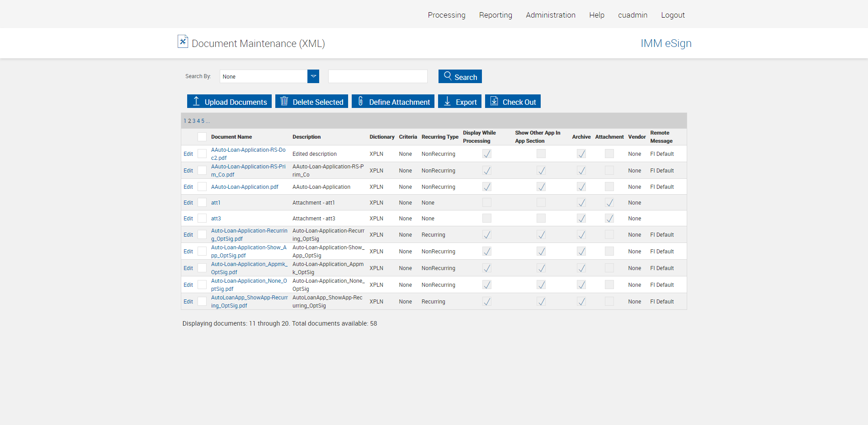Click the search text input field
The image size is (868, 425).
[x=377, y=76]
